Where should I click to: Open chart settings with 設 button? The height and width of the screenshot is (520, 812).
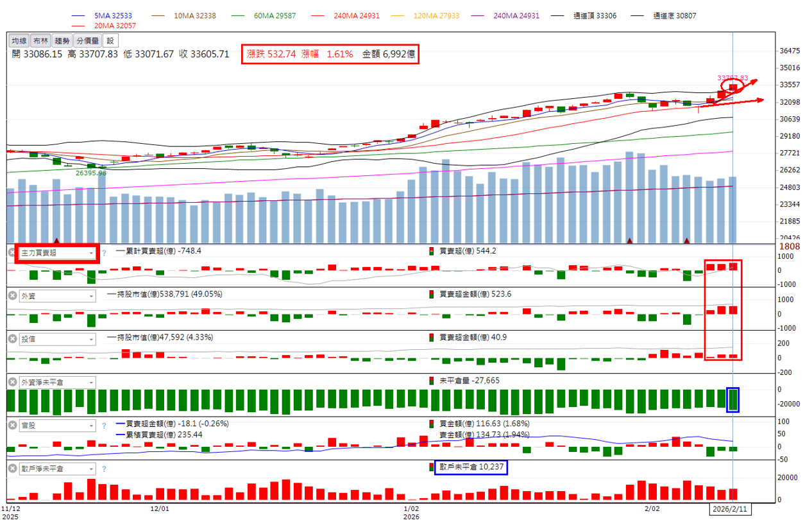[109, 40]
